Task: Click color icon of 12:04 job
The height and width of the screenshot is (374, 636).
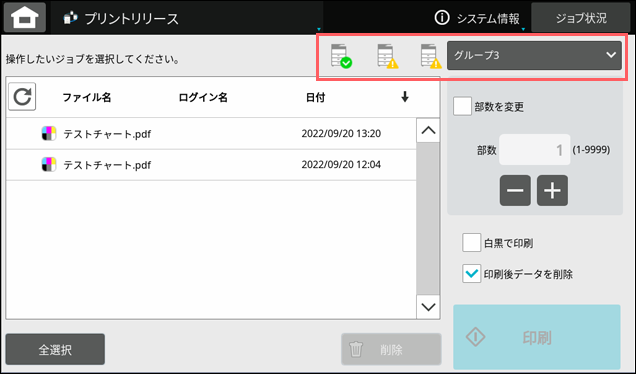Action: [49, 165]
